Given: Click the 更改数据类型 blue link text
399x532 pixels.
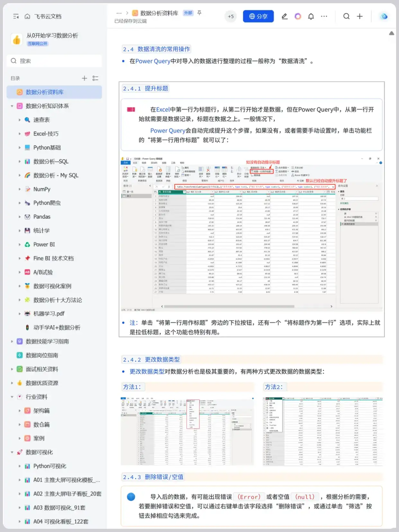Looking at the screenshot, I should coord(147,371).
